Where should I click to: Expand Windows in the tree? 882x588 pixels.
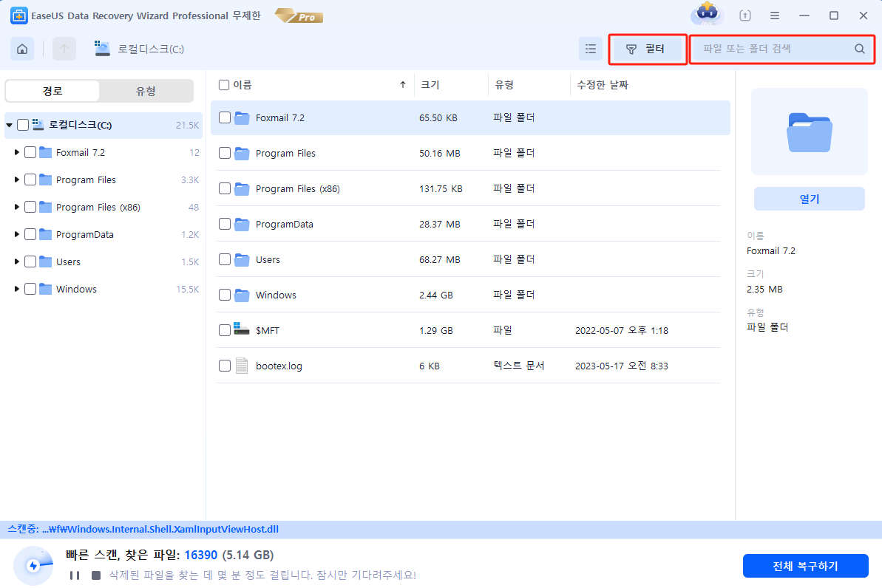(x=16, y=289)
